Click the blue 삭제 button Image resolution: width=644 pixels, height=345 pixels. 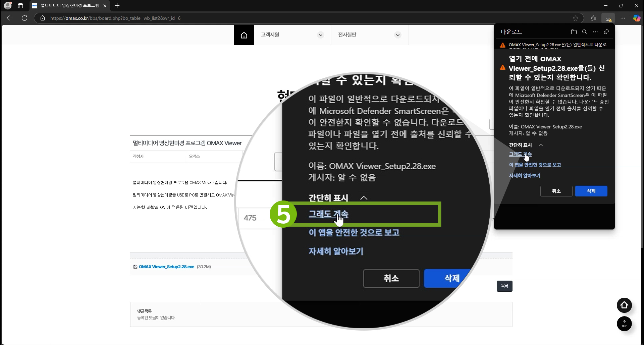591,191
